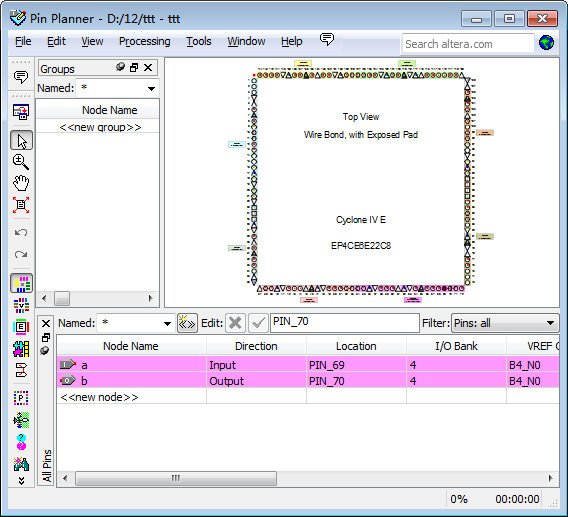
Task: Open the All Pins Named dropdown
Action: [167, 323]
